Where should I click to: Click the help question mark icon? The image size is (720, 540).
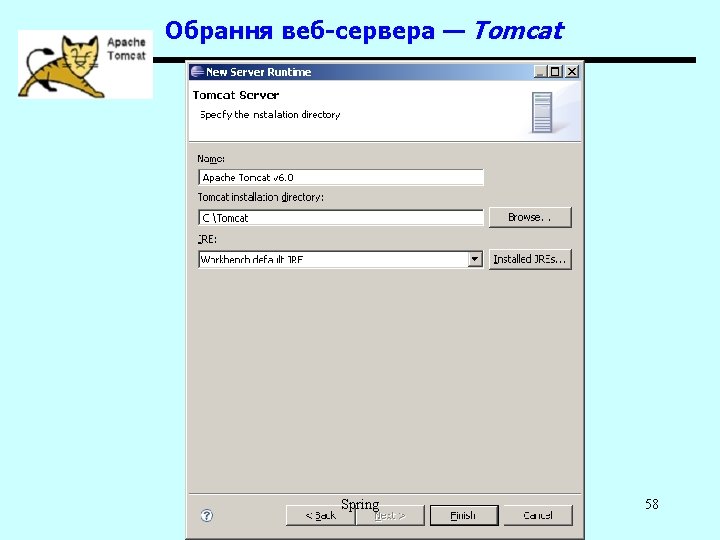pyautogui.click(x=207, y=515)
